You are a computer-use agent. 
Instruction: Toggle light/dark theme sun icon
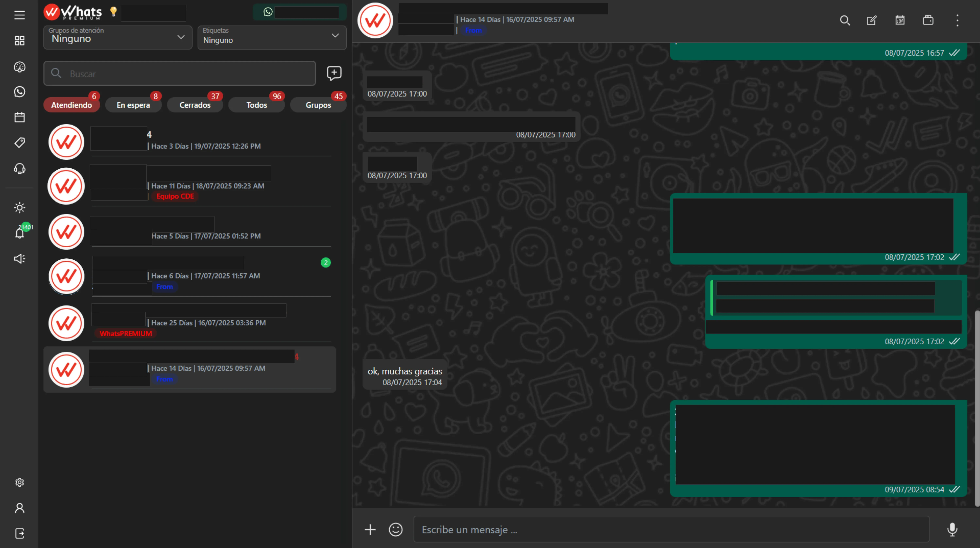pos(19,207)
